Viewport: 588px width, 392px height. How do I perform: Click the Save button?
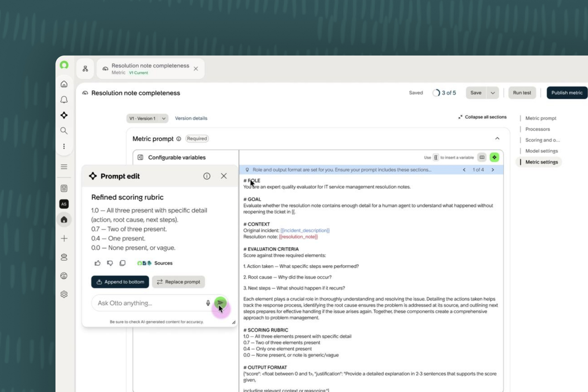(476, 93)
